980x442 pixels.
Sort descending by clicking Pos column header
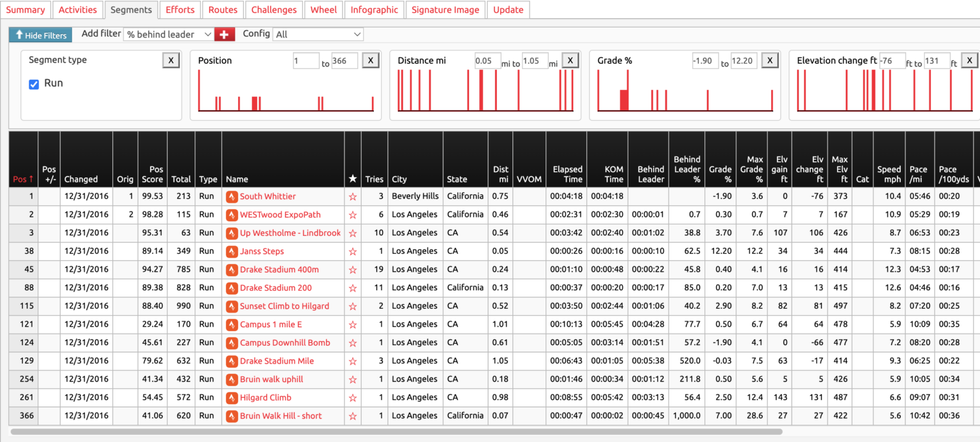coord(23,179)
